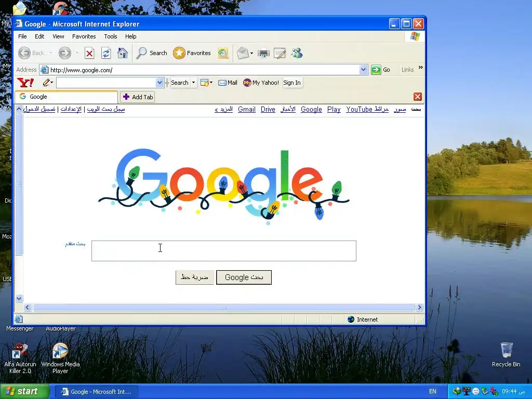Click the Google search button
This screenshot has width=532, height=399.
(244, 277)
